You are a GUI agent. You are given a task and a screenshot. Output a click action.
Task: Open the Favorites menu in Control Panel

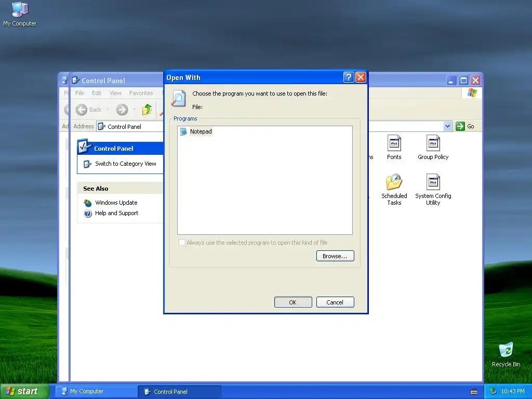click(x=141, y=93)
